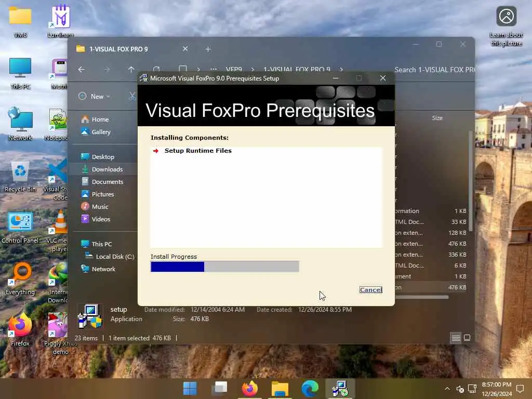This screenshot has width=532, height=399.
Task: Open the Windows Start menu
Action: pos(190,389)
